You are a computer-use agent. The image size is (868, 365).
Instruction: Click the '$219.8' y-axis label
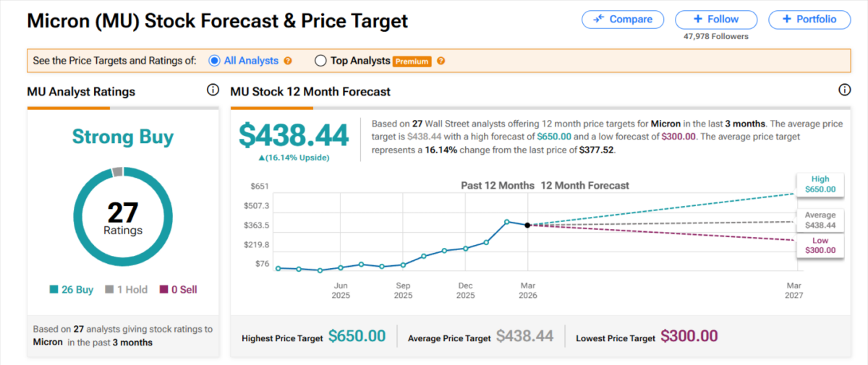[x=257, y=245]
